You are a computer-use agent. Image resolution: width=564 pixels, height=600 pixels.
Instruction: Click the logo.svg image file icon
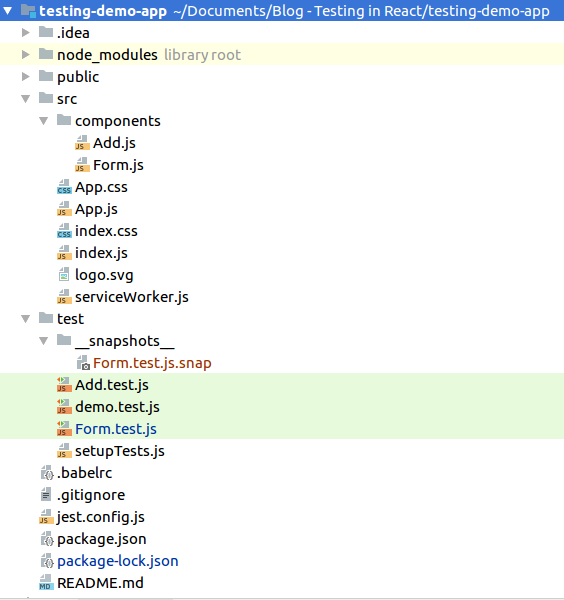[x=64, y=274]
